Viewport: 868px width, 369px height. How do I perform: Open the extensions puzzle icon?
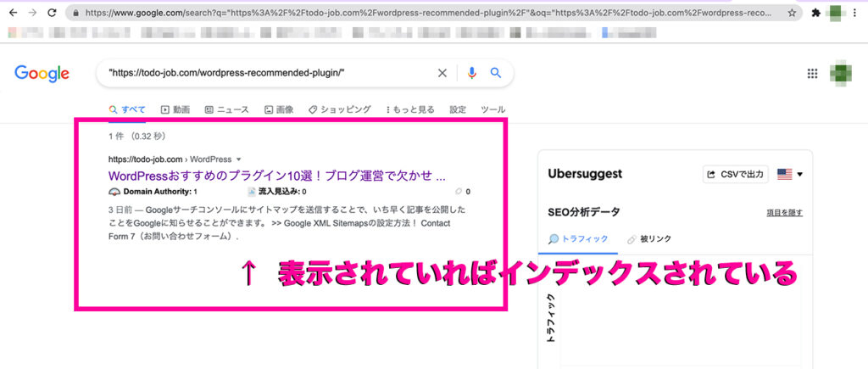click(x=815, y=13)
